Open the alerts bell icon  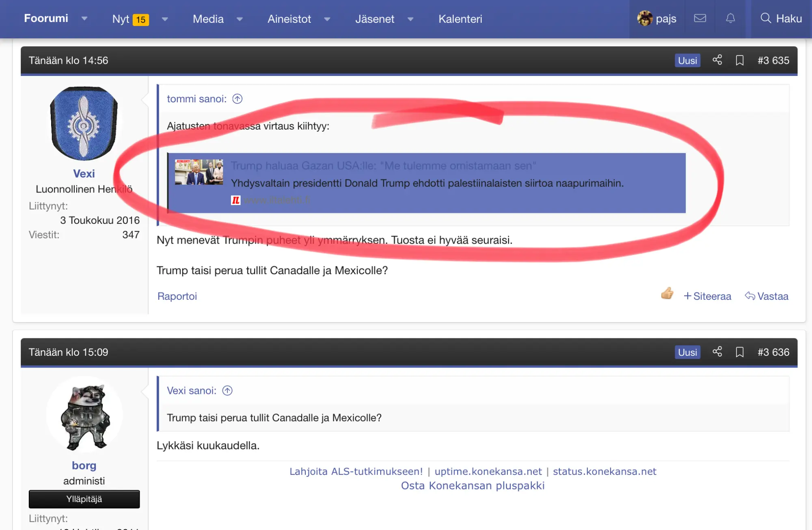pos(730,18)
